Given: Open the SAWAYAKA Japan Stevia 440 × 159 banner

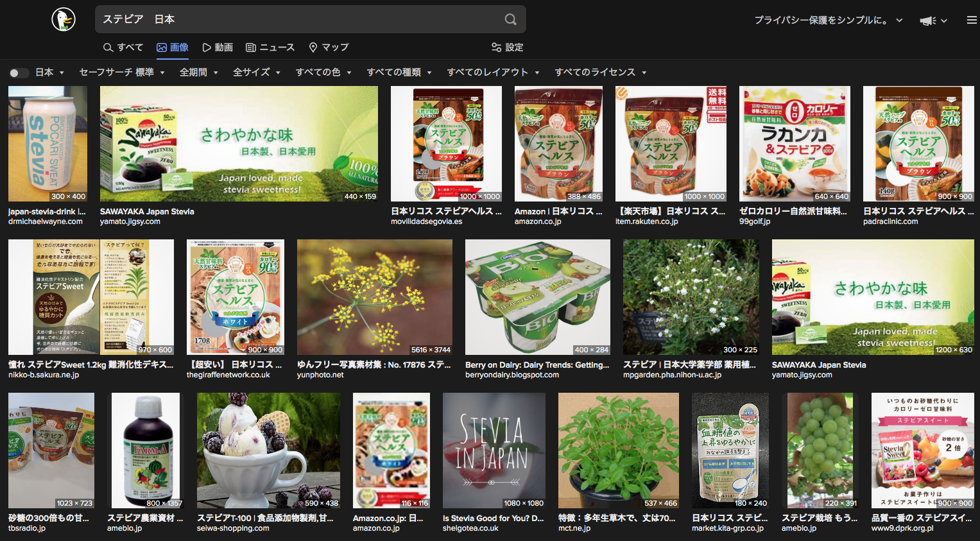Looking at the screenshot, I should coord(239,144).
